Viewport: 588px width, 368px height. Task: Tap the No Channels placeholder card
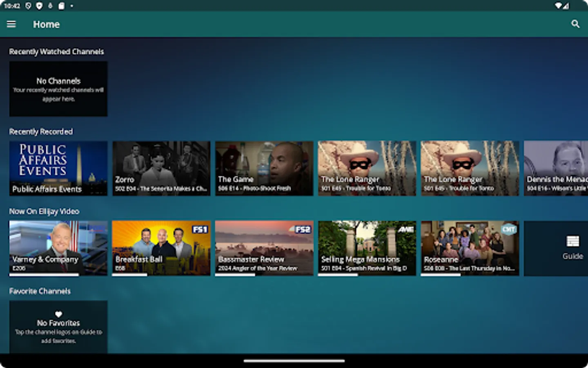click(58, 89)
